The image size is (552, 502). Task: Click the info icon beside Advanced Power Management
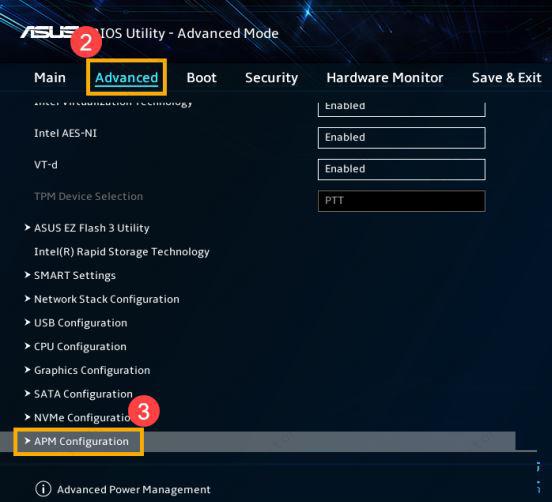point(43,489)
